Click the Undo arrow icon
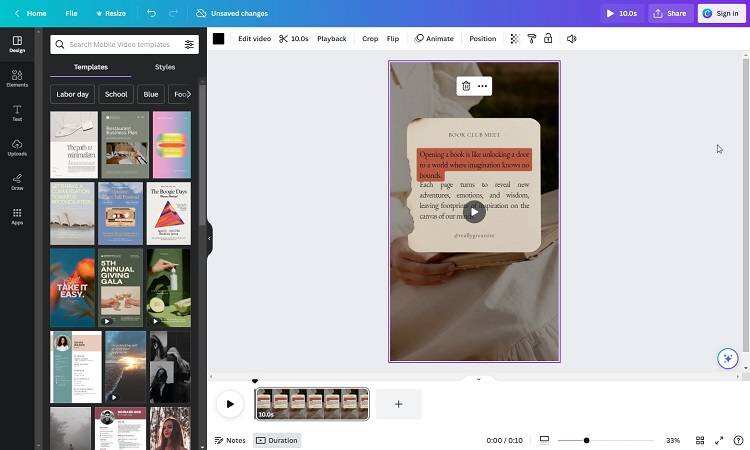Screen dimensions: 750x450 pos(152,13)
